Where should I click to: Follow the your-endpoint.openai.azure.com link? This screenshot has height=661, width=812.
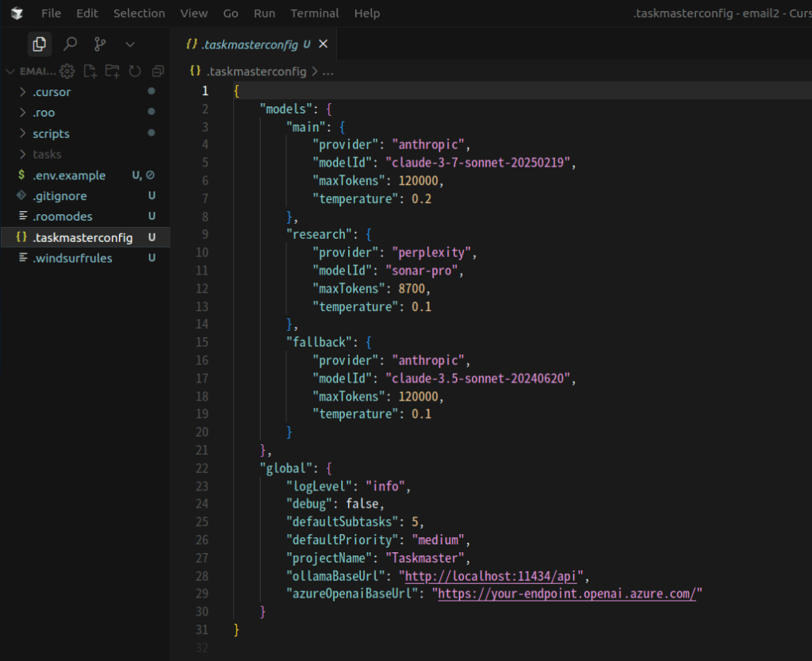coord(567,594)
